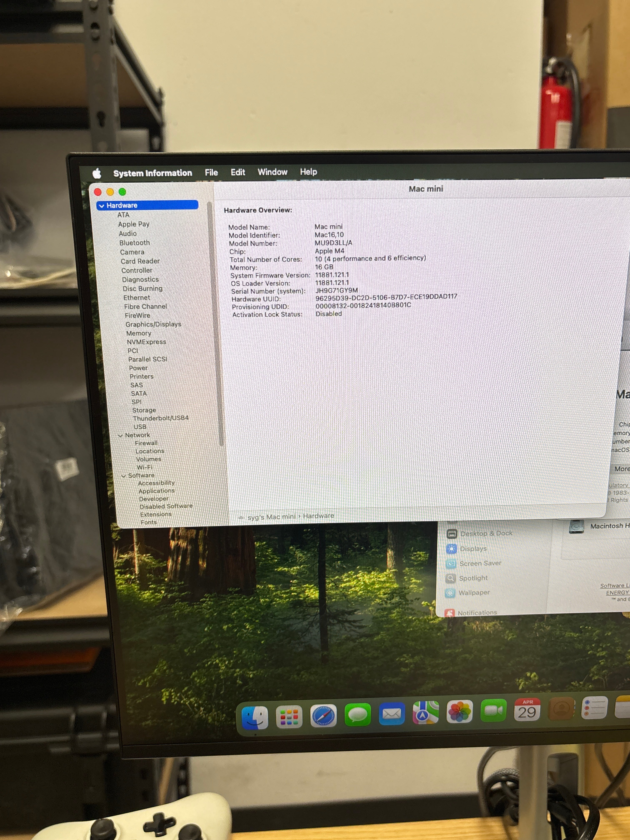Select Storage in the sidebar

[x=144, y=410]
